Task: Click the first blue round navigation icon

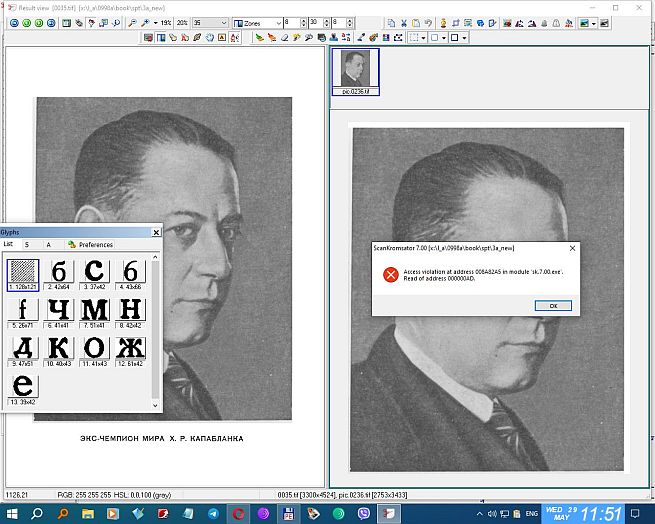Action: (14, 23)
